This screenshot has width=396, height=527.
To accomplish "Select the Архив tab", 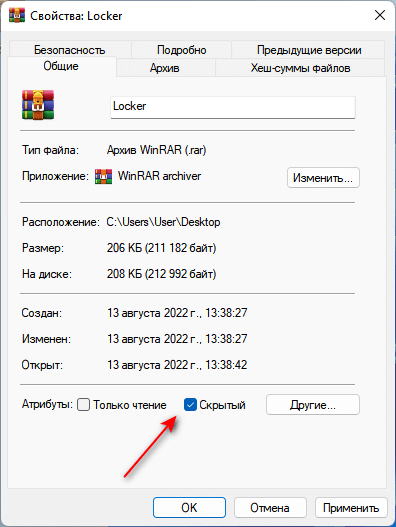I will [165, 68].
